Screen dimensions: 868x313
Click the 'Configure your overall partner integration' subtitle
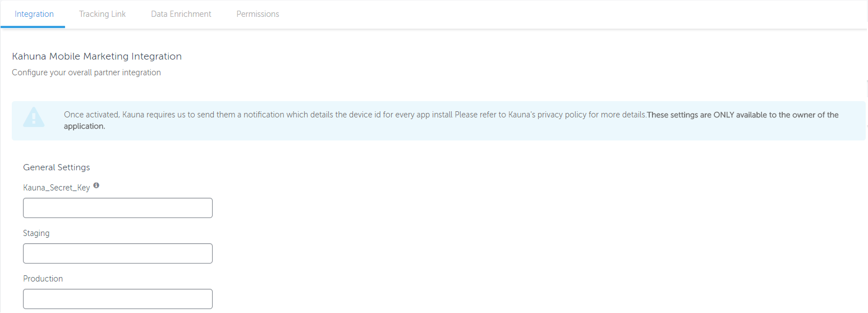point(86,72)
